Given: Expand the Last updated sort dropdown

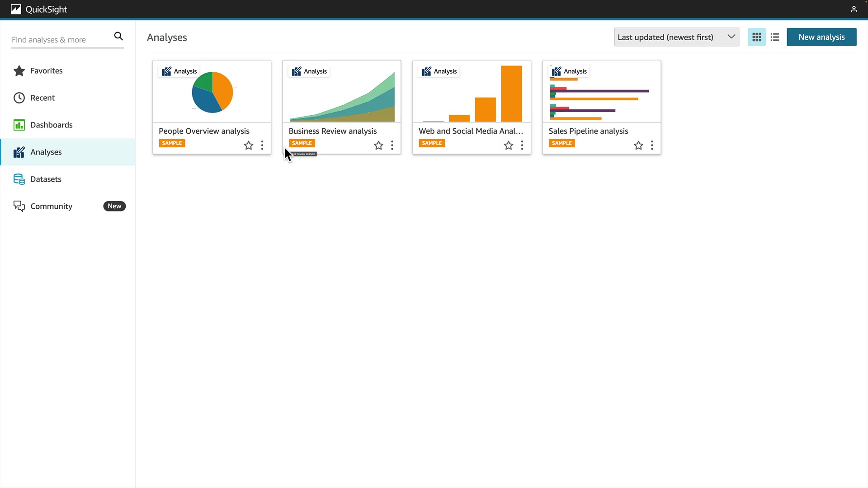Looking at the screenshot, I should coord(676,37).
